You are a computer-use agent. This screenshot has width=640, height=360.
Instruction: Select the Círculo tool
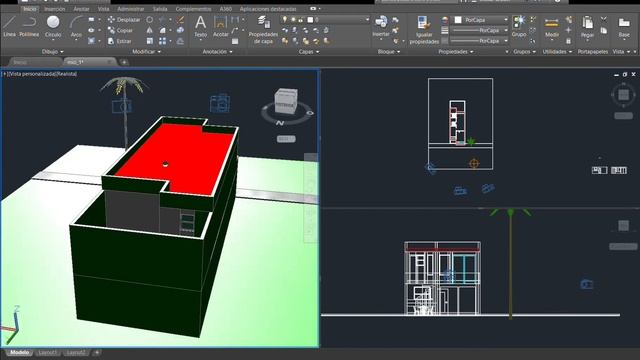[x=53, y=27]
